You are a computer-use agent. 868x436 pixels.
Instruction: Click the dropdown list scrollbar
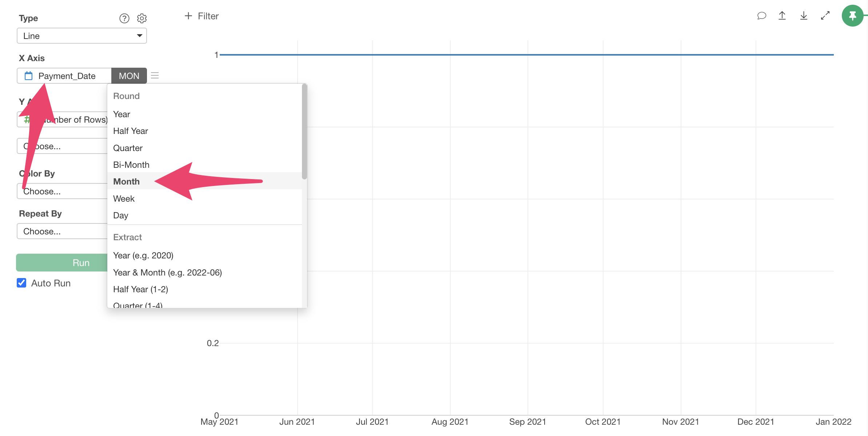click(x=304, y=132)
